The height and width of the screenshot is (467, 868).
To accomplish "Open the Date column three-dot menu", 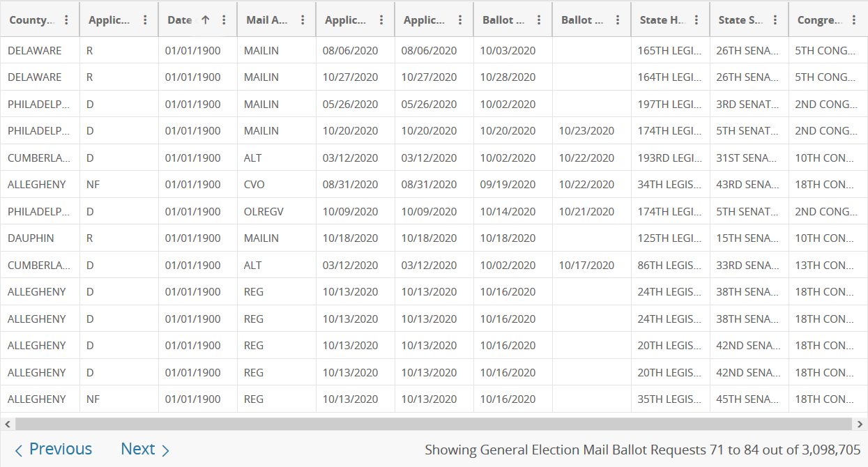I will [x=224, y=20].
